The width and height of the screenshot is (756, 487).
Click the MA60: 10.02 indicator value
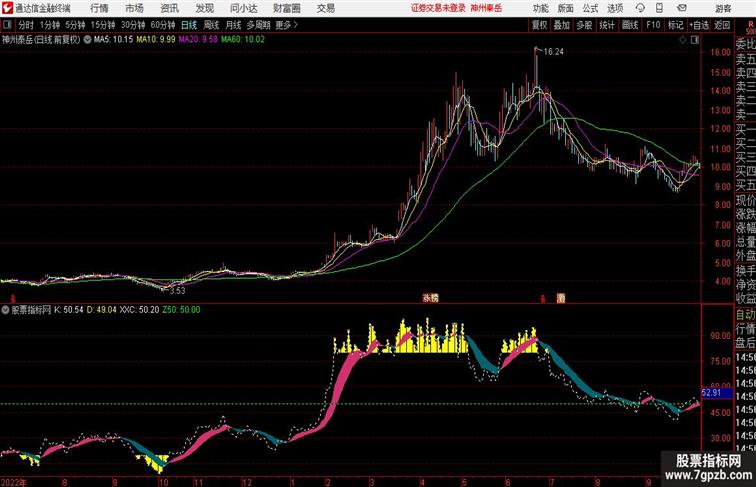[x=243, y=40]
